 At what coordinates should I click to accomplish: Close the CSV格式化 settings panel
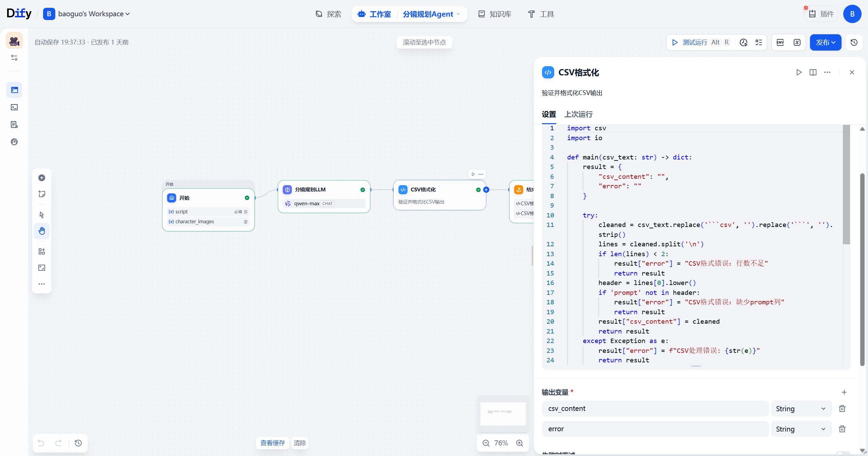coord(852,72)
